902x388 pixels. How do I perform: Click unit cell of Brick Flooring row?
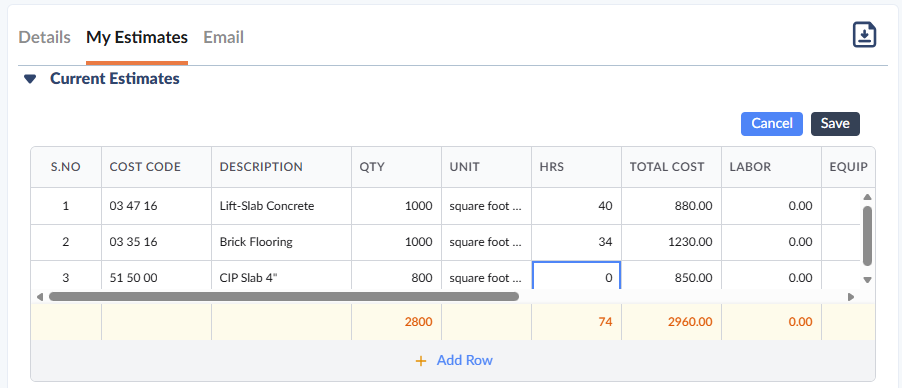pyautogui.click(x=486, y=242)
